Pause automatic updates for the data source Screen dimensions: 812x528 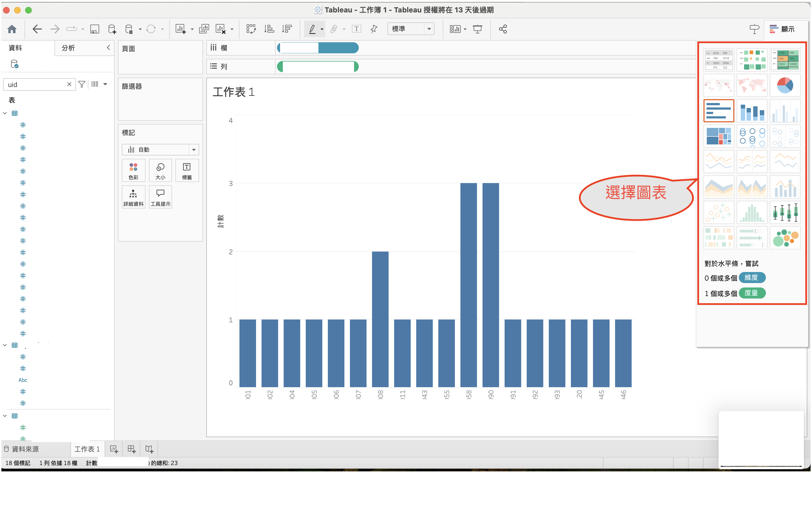129,29
